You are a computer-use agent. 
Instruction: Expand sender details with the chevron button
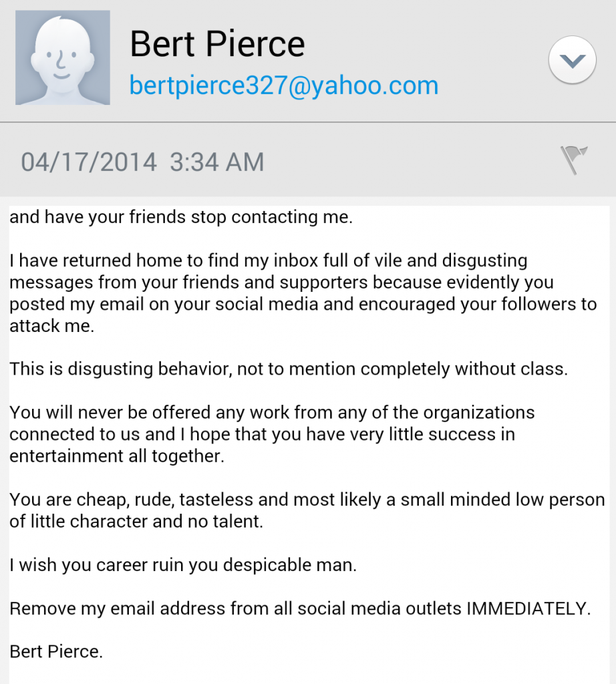573,60
